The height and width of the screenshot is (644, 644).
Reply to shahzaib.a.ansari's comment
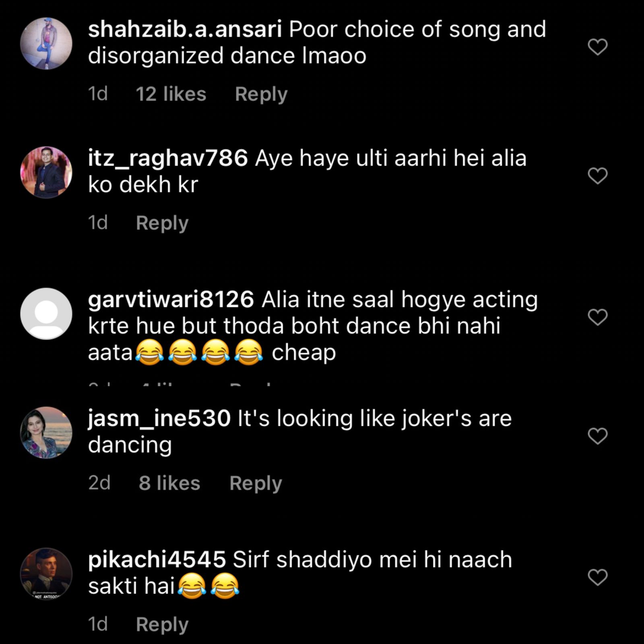[261, 94]
